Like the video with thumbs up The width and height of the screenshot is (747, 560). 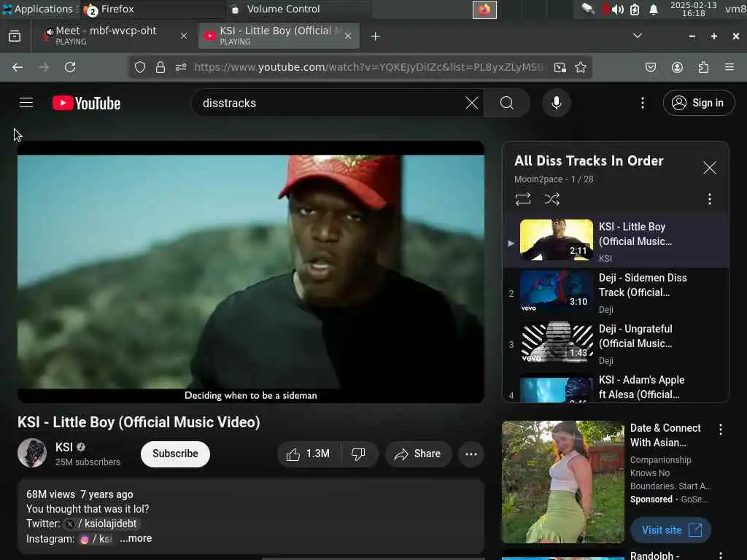coord(309,454)
